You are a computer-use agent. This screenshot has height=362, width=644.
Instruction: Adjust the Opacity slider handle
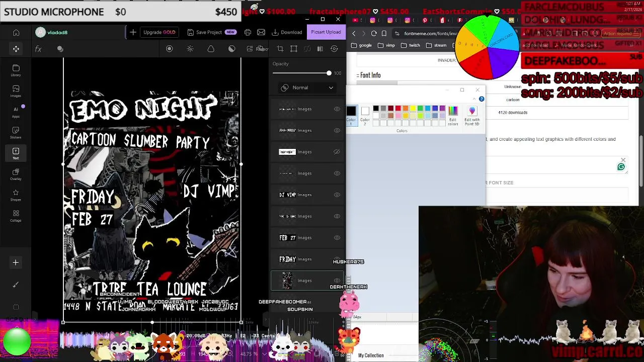pos(329,73)
